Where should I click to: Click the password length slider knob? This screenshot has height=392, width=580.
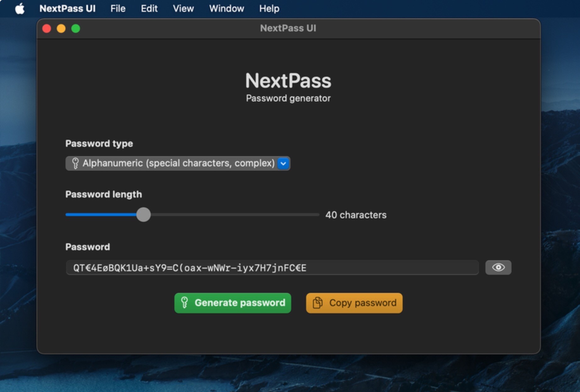coord(144,215)
